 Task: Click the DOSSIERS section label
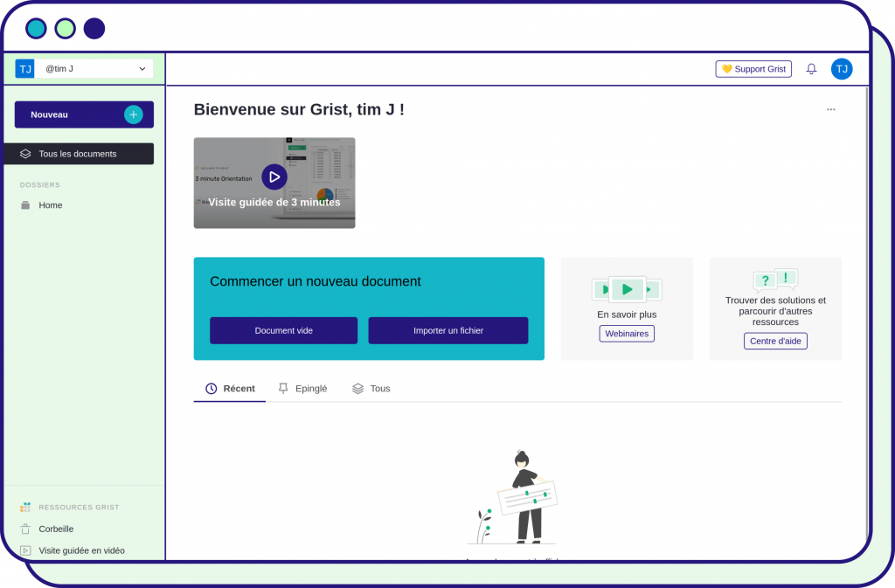point(40,184)
